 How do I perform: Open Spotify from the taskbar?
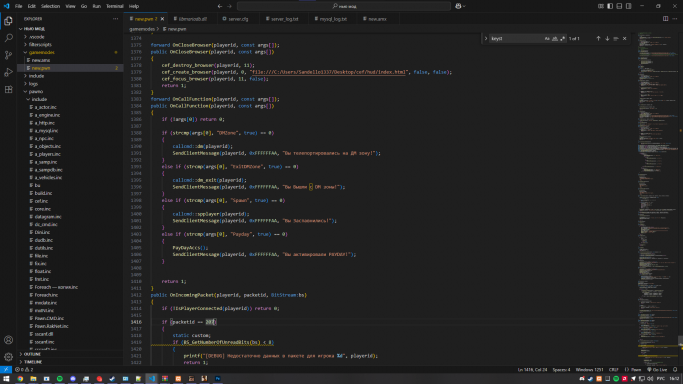pyautogui.click(x=60, y=379)
